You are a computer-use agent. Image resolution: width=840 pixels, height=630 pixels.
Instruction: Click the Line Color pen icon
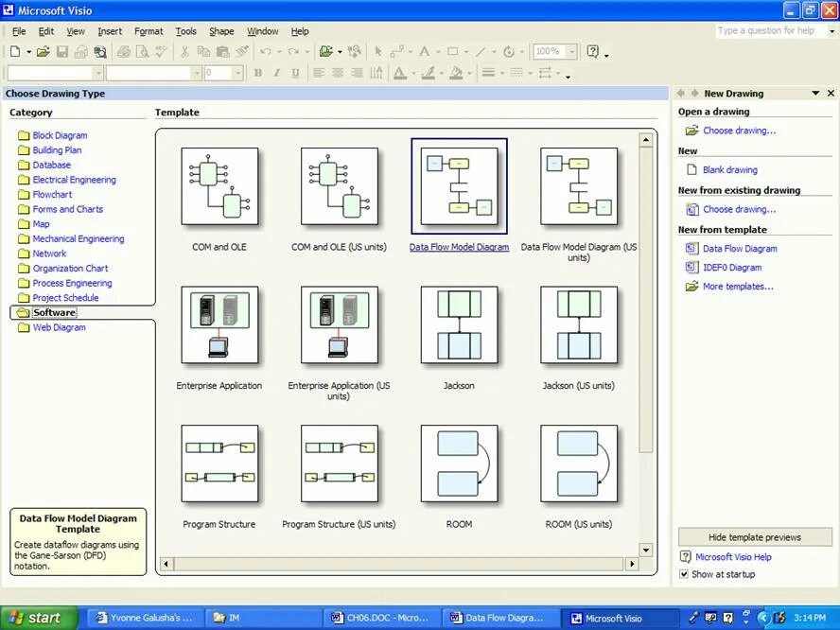(x=428, y=73)
